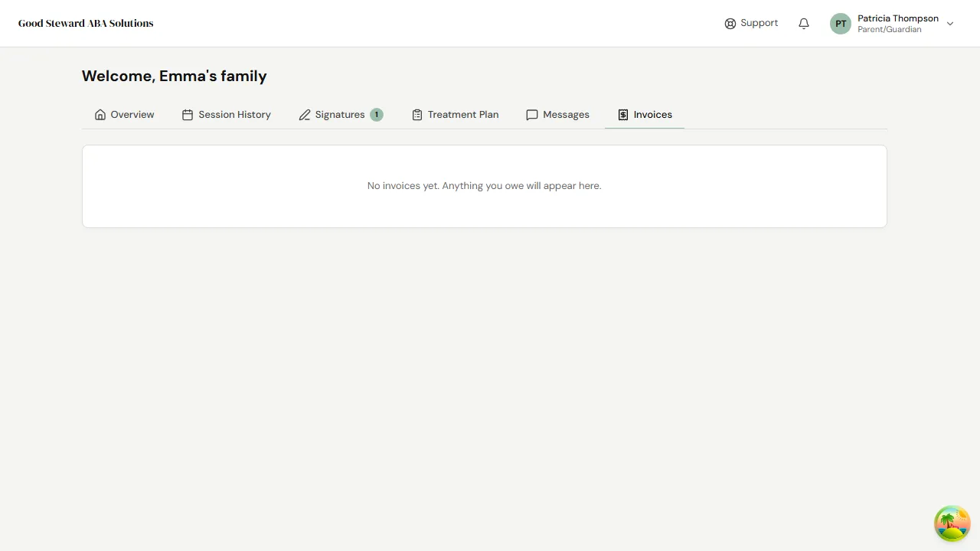Click the tropical island icon in the corner

pyautogui.click(x=952, y=523)
